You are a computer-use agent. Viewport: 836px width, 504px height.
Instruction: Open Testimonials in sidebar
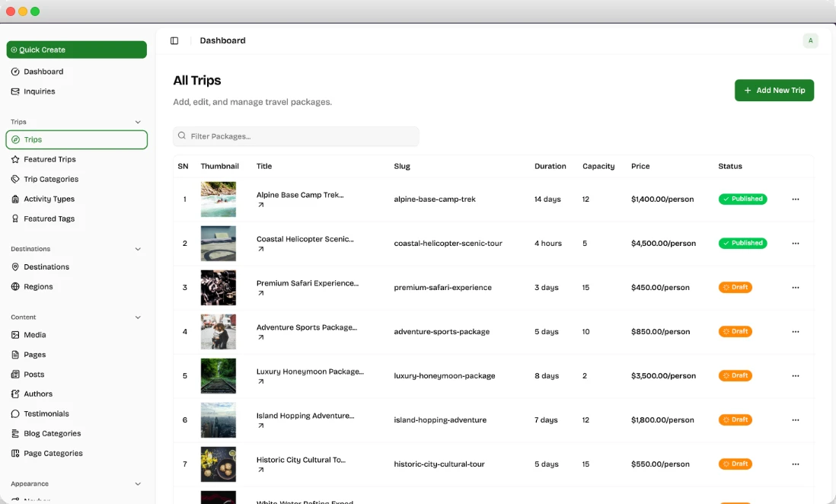(x=76, y=414)
